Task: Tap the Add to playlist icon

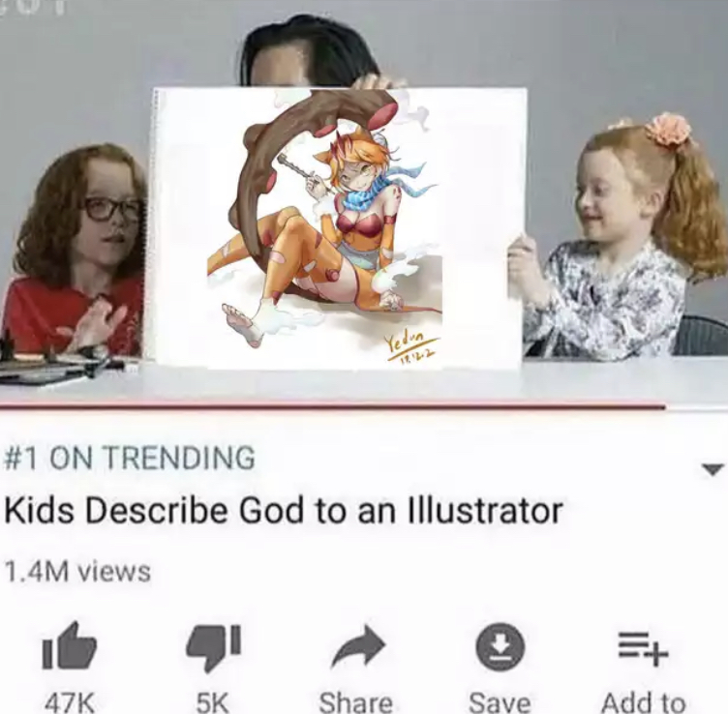Action: click(643, 647)
